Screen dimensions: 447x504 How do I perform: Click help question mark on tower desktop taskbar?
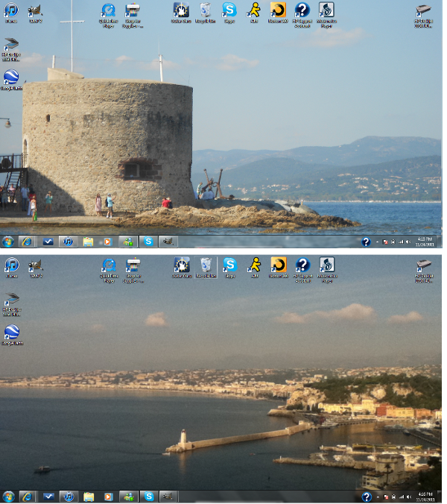point(366,242)
